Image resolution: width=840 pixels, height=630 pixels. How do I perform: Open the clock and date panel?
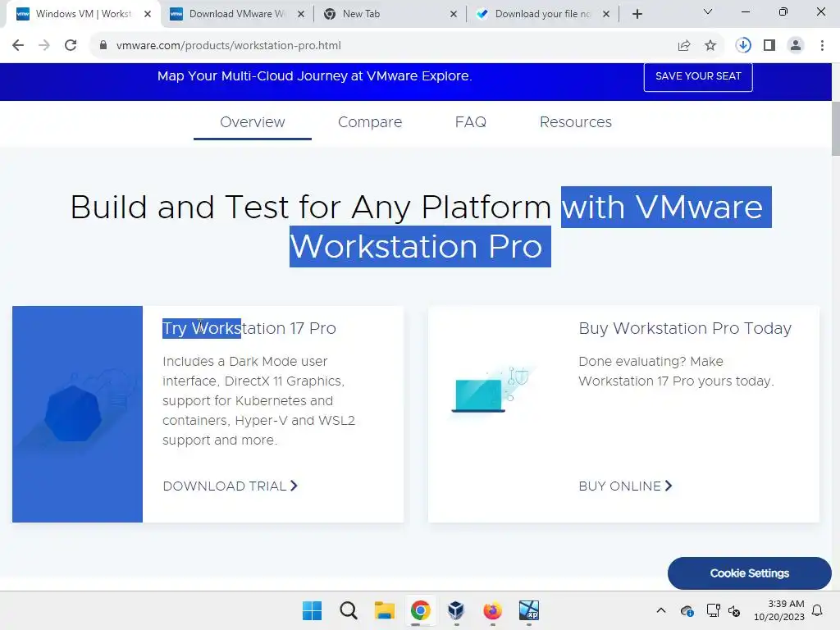[779, 610]
